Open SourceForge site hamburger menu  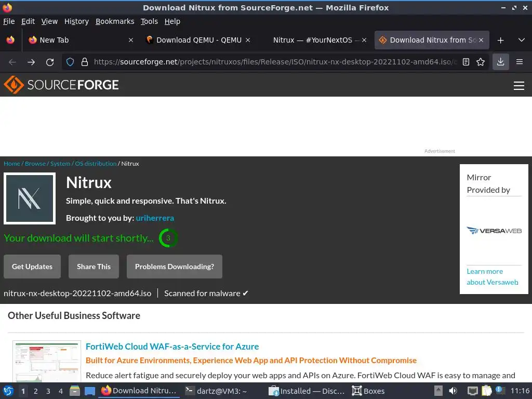tap(519, 86)
